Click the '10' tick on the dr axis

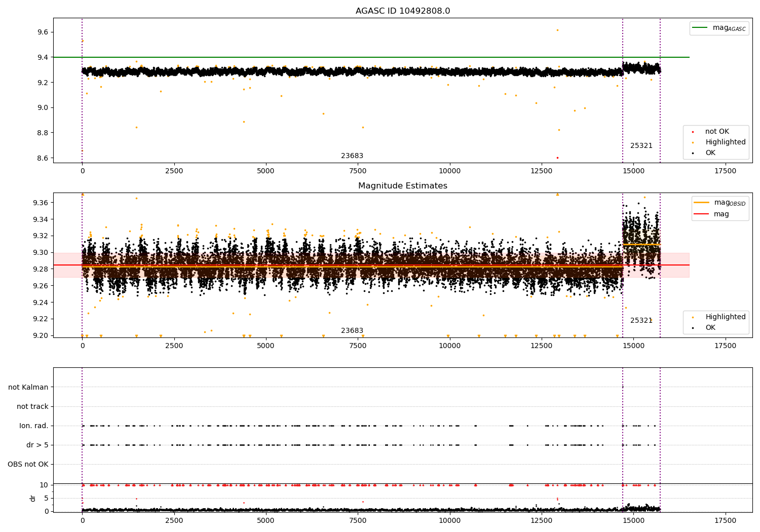[44, 485]
